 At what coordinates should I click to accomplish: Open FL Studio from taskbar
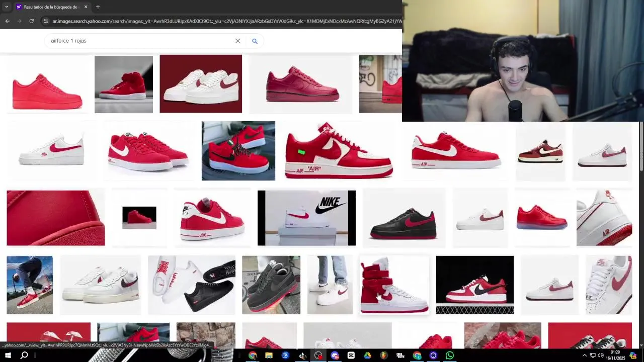pos(384,355)
